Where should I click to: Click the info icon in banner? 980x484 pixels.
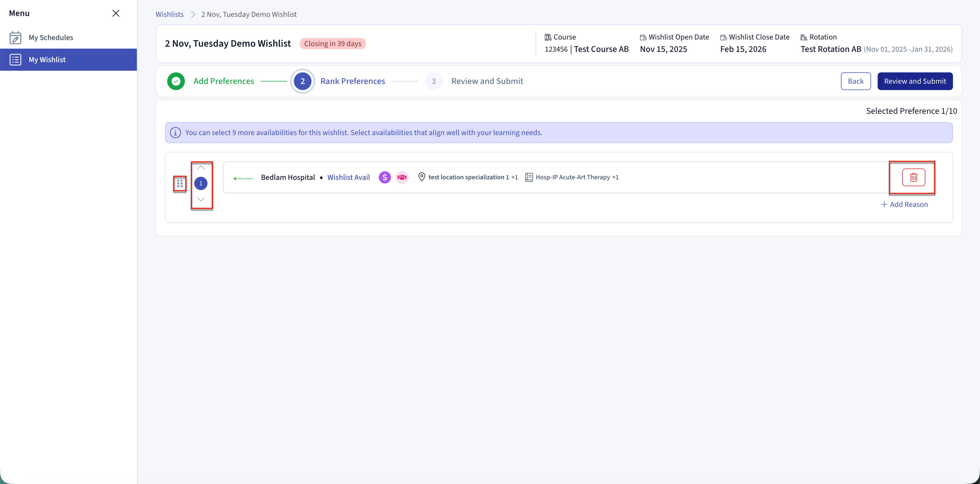coord(175,133)
